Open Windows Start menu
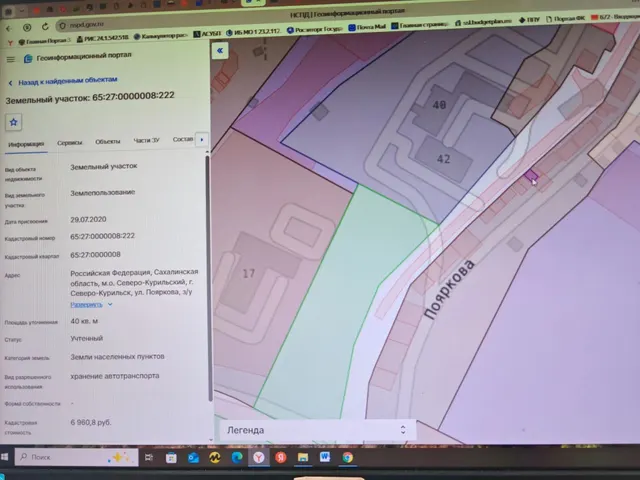The width and height of the screenshot is (640, 480). 5,457
